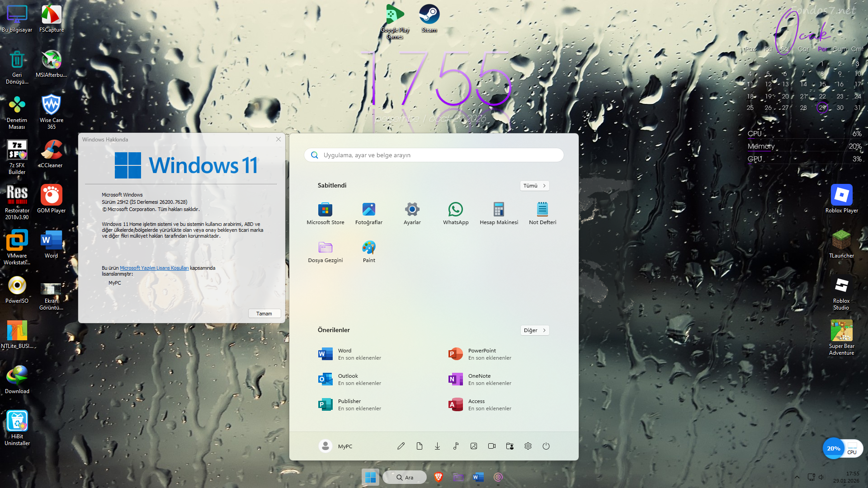The image size is (868, 488).
Task: Open recommended PowerPoint entry
Action: click(x=481, y=354)
